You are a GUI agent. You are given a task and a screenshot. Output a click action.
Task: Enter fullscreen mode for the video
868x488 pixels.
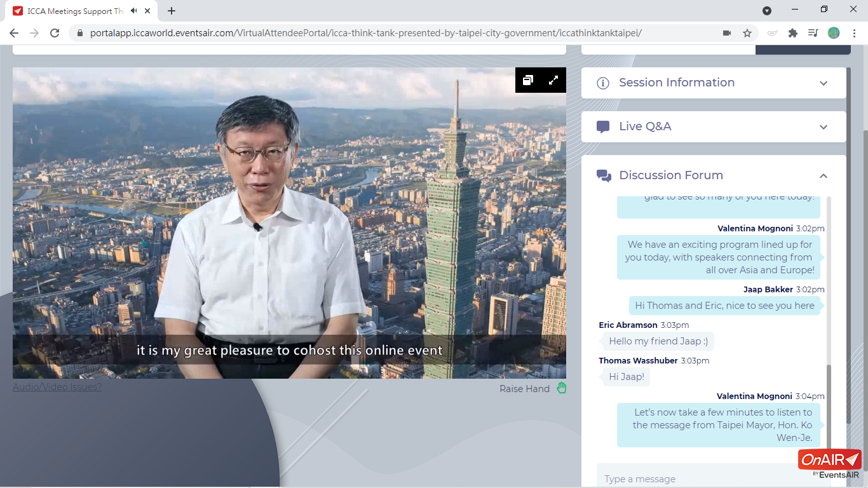click(553, 80)
